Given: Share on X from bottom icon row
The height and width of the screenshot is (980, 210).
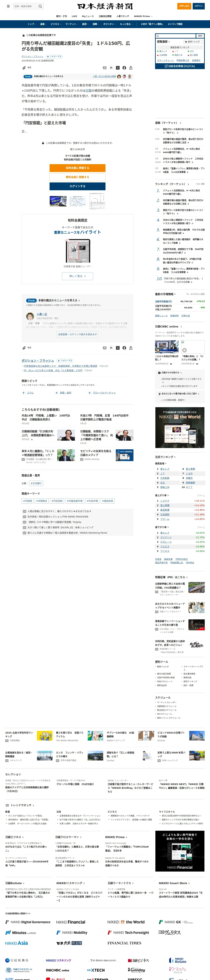Looking at the screenshot, I should [117, 348].
